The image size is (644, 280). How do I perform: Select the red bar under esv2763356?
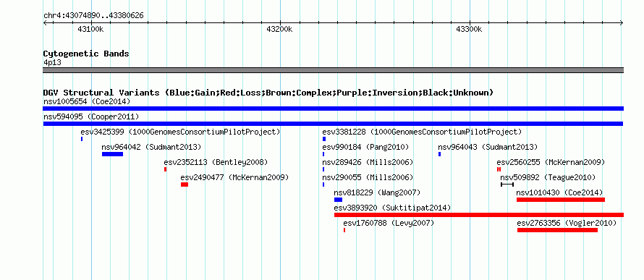point(557,230)
